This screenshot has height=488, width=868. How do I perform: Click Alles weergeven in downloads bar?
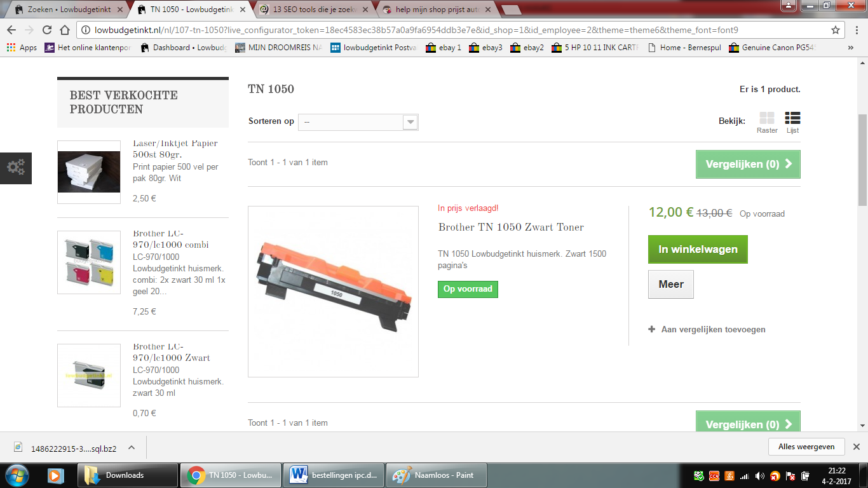(806, 447)
